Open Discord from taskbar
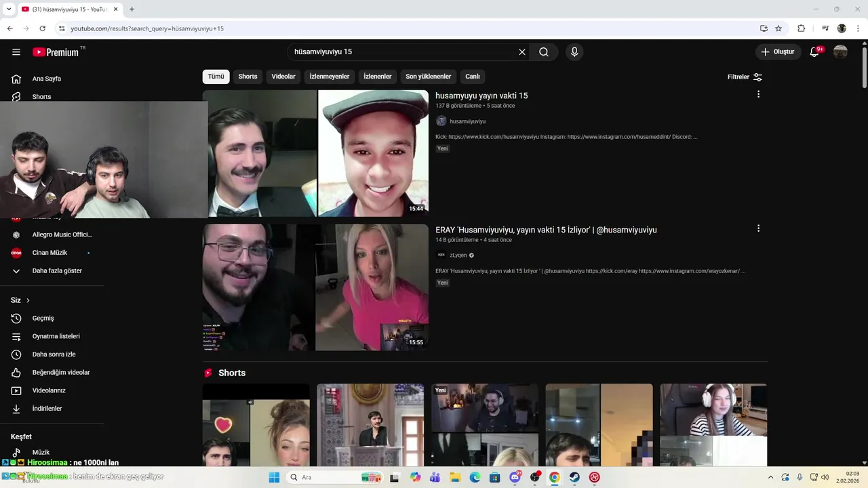This screenshot has height=488, width=868. 515,477
